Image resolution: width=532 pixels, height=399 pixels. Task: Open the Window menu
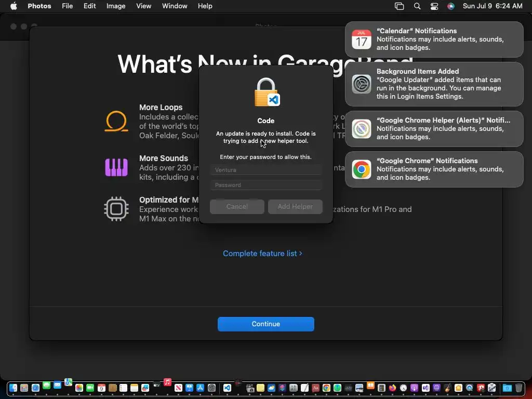[x=175, y=6]
